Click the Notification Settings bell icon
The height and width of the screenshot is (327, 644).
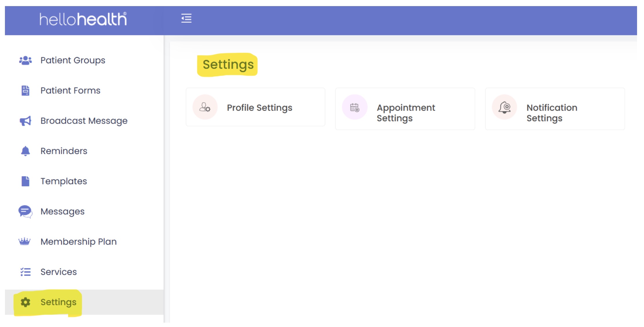click(504, 108)
